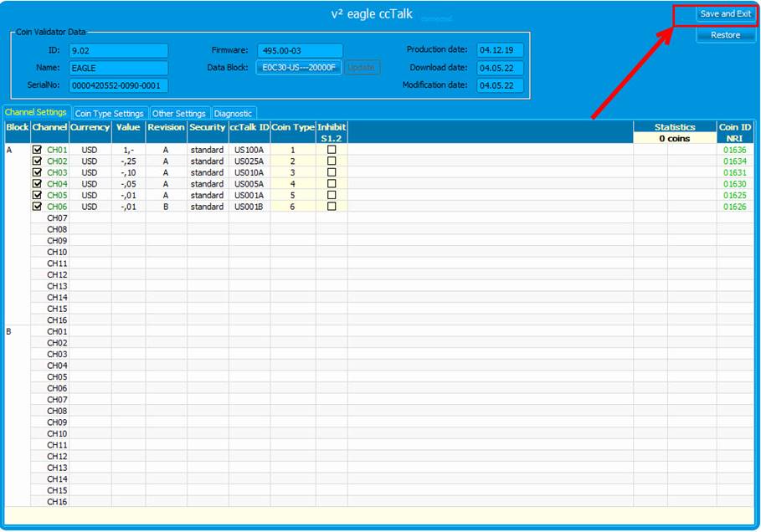Viewport: 761px width, 532px height.
Task: Open the Other Settings tab
Action: (179, 114)
